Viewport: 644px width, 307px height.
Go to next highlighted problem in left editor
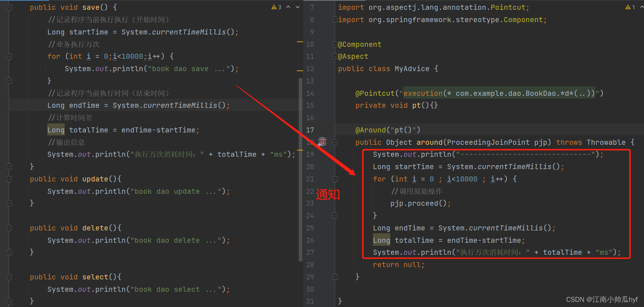(x=298, y=7)
